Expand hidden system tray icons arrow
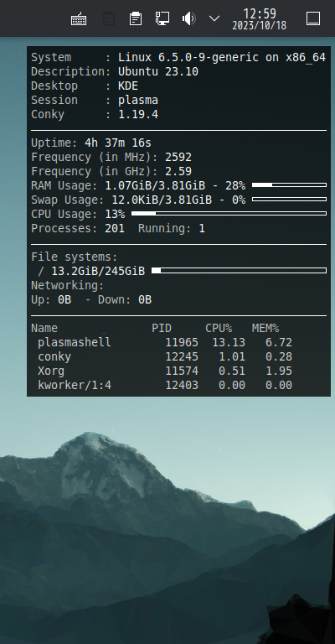 pyautogui.click(x=214, y=18)
